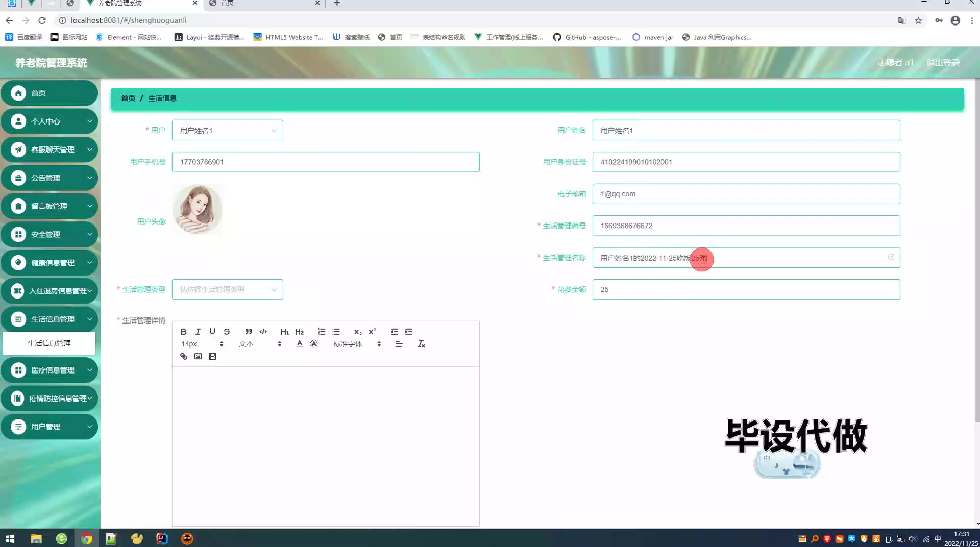980x547 pixels.
Task: Open the 百度翻译 bookmark
Action: [x=23, y=37]
